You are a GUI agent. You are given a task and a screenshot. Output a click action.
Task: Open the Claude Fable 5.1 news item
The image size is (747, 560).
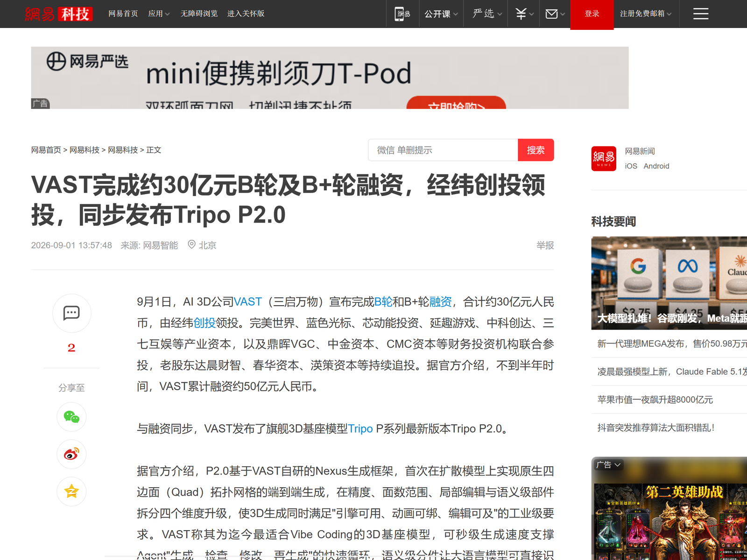point(672,372)
